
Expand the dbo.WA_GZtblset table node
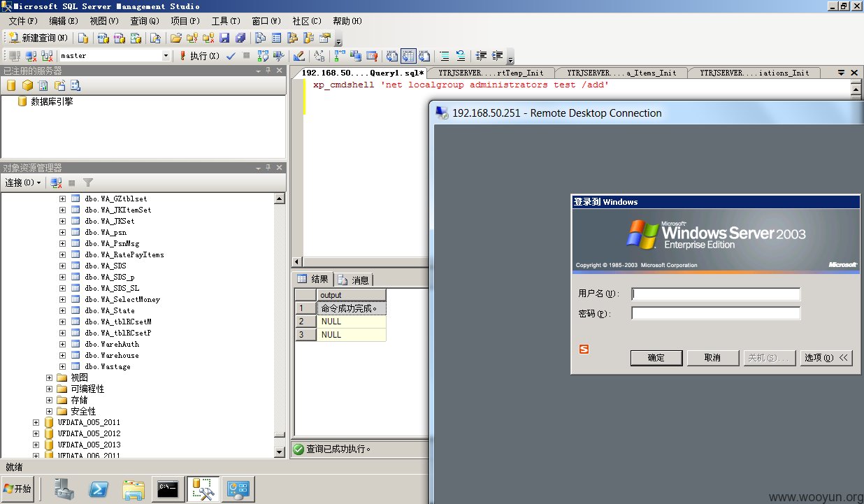(62, 199)
